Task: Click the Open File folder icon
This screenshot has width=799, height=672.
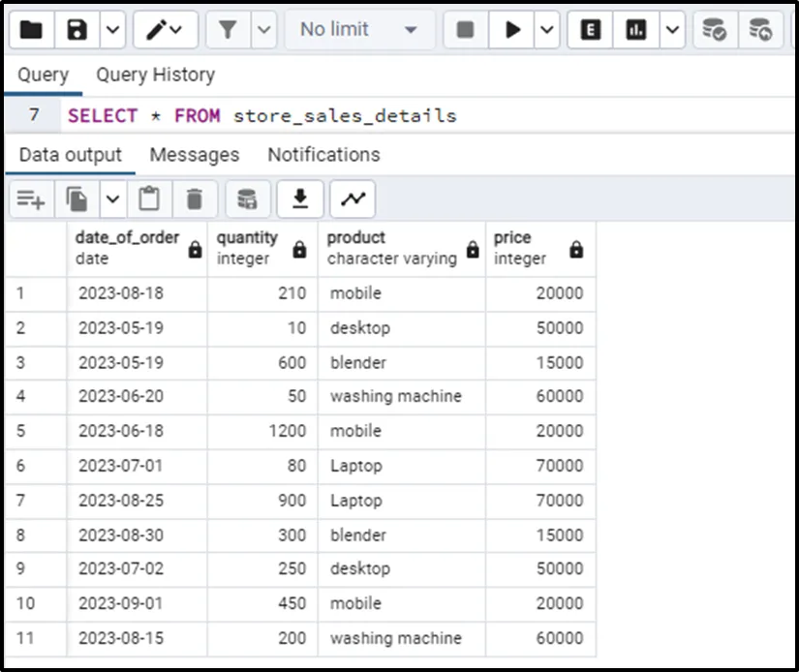Action: [31, 30]
